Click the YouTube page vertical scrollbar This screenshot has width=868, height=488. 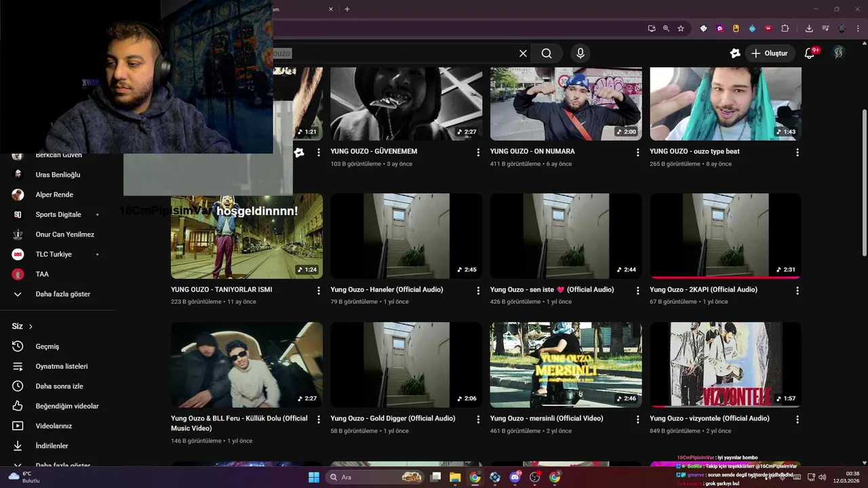tap(864, 183)
